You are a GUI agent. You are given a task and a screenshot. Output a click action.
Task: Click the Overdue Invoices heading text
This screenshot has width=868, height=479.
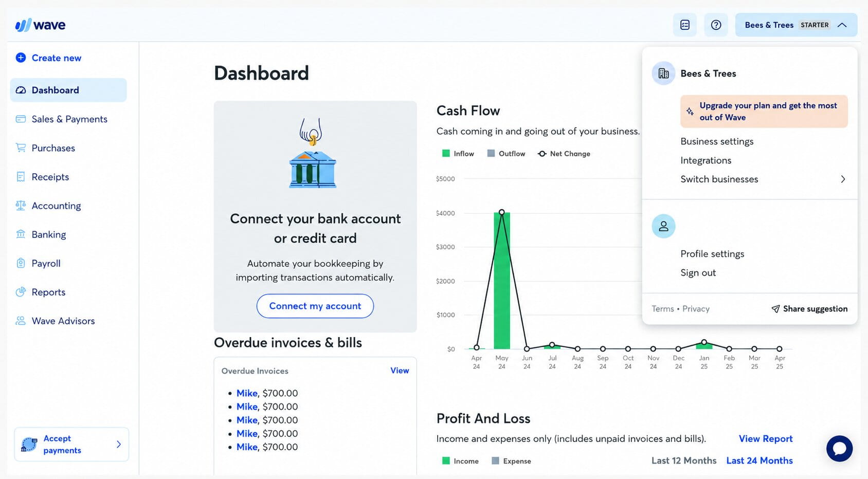coord(255,371)
